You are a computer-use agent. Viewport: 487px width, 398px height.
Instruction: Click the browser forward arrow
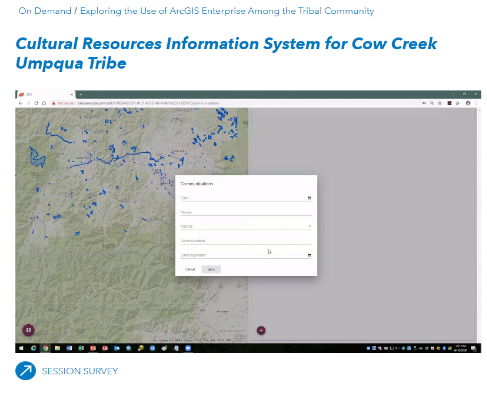click(28, 103)
